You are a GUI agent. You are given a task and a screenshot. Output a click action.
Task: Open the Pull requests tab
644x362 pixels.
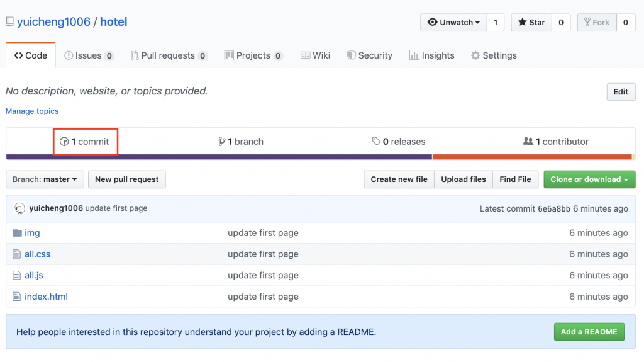click(x=168, y=55)
